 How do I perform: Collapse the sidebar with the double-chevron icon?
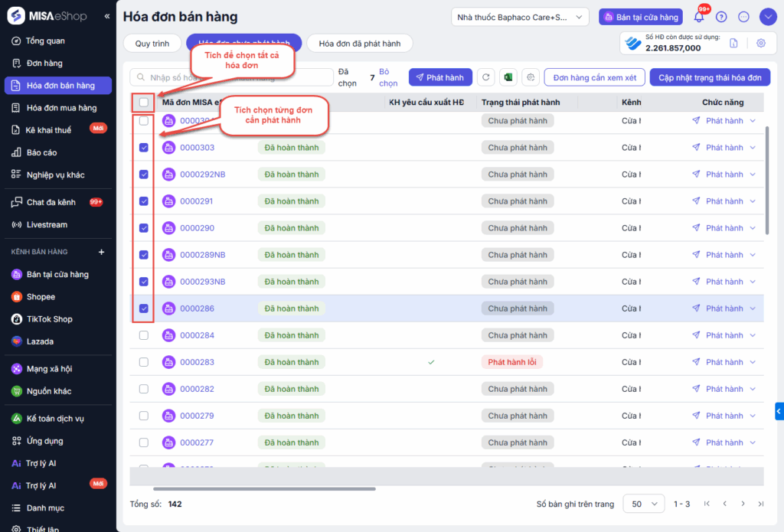(107, 17)
